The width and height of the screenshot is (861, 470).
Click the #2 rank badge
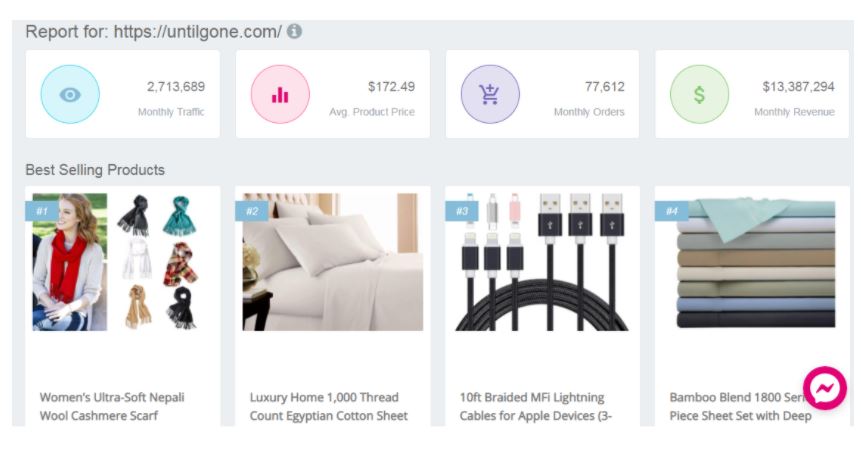252,211
